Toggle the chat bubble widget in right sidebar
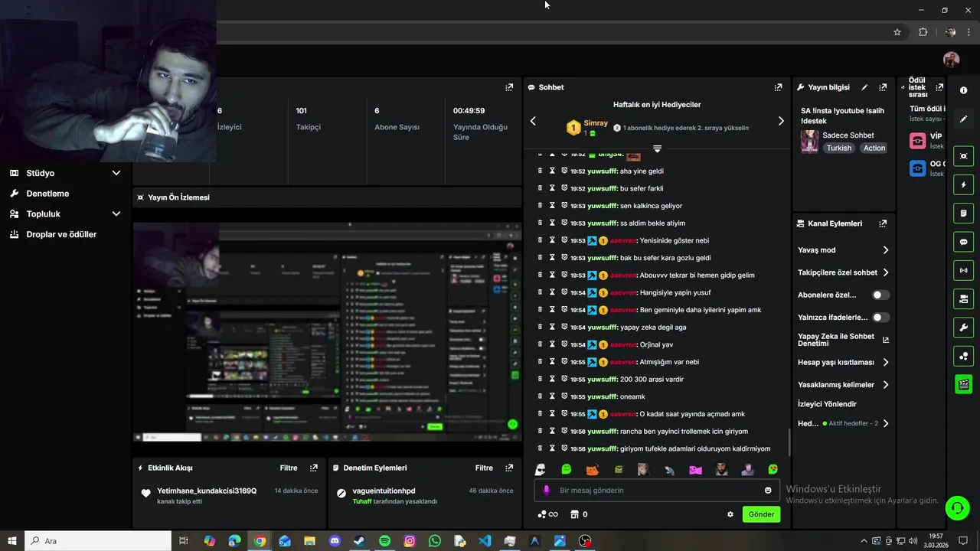 point(964,242)
